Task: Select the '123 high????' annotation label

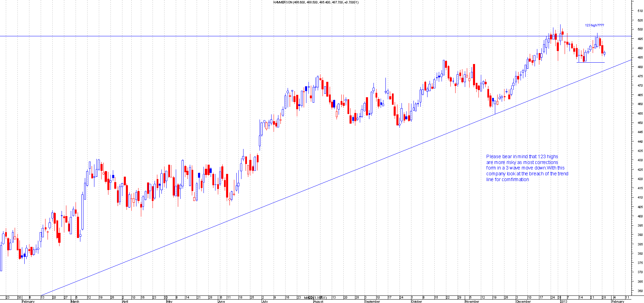Action: 594,25
